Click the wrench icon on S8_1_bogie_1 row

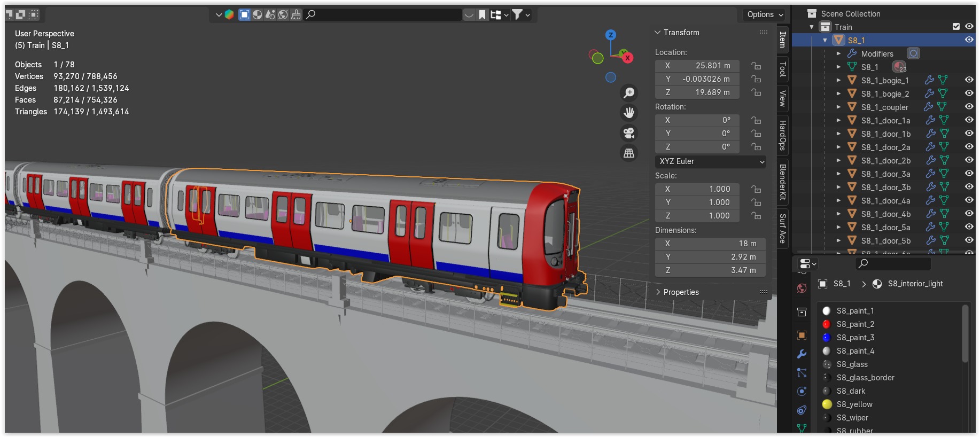(x=929, y=80)
